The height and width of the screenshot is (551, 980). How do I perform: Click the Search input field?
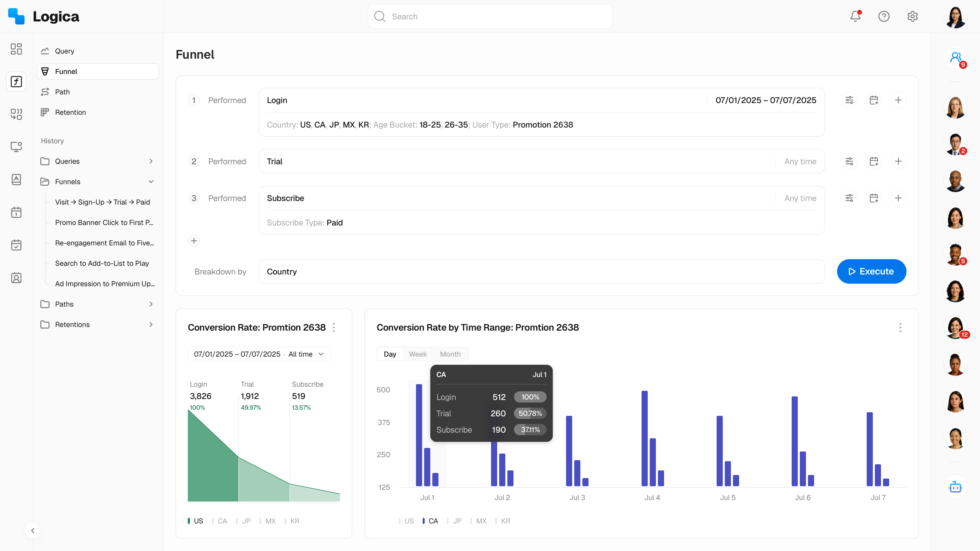click(490, 16)
